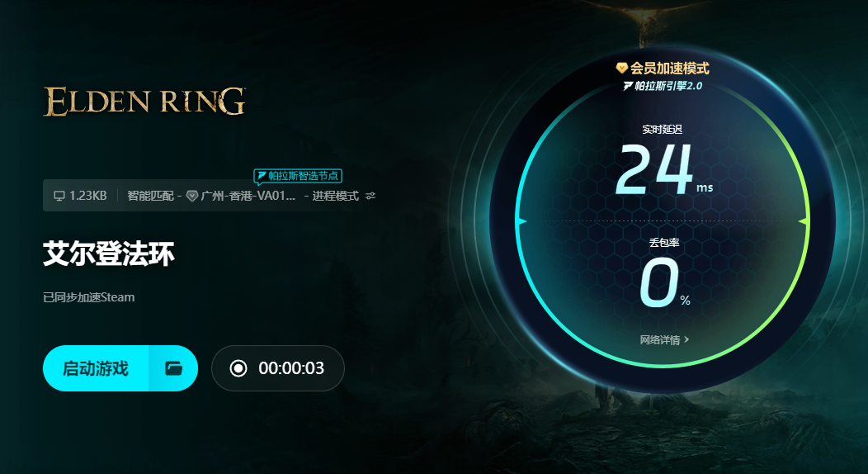The height and width of the screenshot is (474, 868).
Task: Select the 广州-香港-VA01 node label
Action: [x=248, y=196]
